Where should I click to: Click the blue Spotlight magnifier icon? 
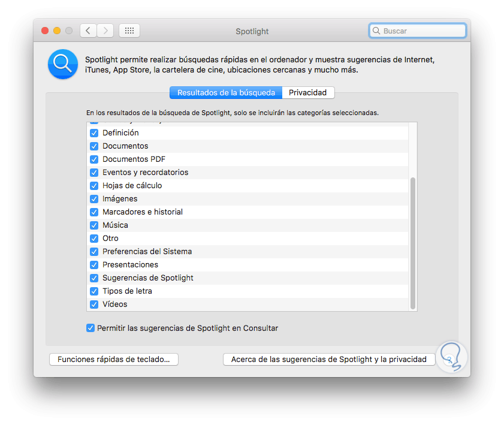tap(63, 64)
